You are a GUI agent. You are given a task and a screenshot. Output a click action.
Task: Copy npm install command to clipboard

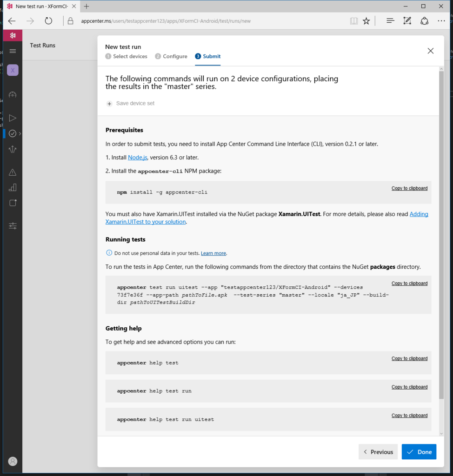(409, 188)
